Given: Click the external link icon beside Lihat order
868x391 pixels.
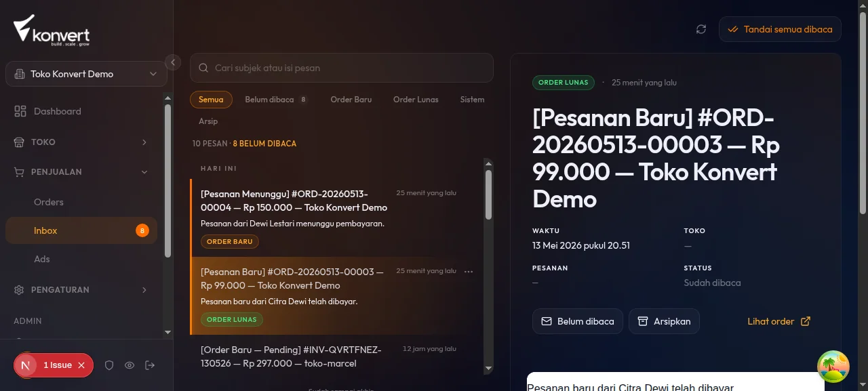Looking at the screenshot, I should (806, 321).
